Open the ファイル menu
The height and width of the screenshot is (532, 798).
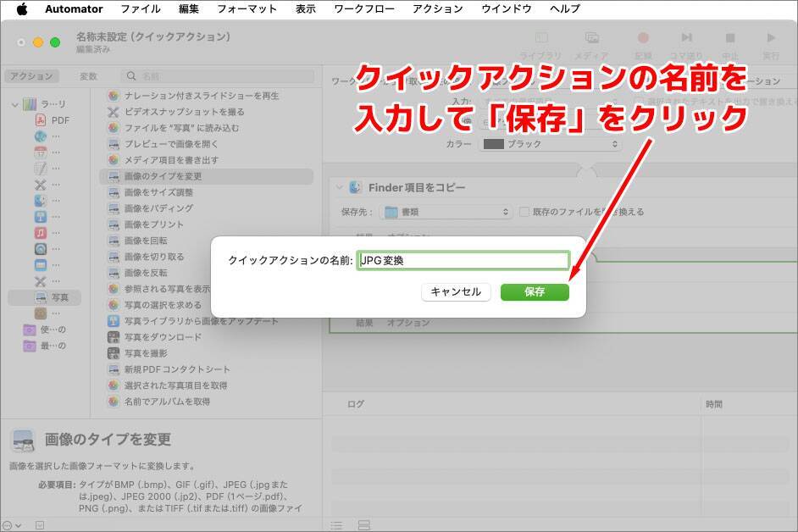click(x=141, y=8)
